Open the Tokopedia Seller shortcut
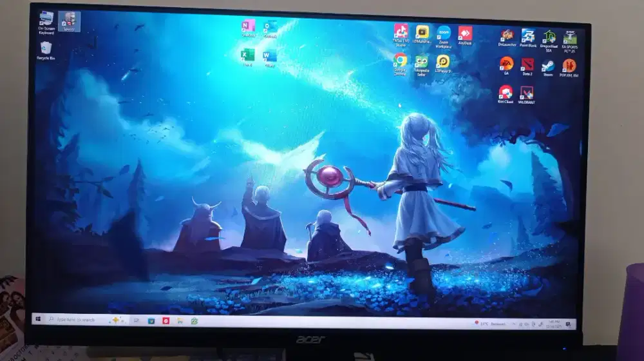The width and height of the screenshot is (644, 361). [421, 66]
